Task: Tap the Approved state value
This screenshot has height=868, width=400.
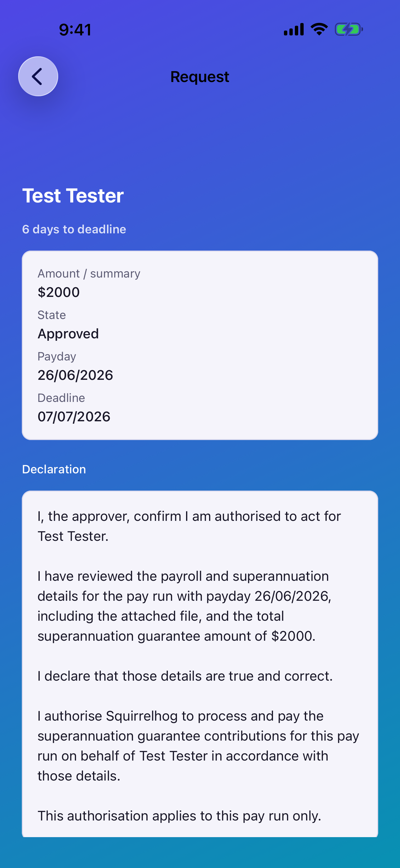Action: coord(68,334)
